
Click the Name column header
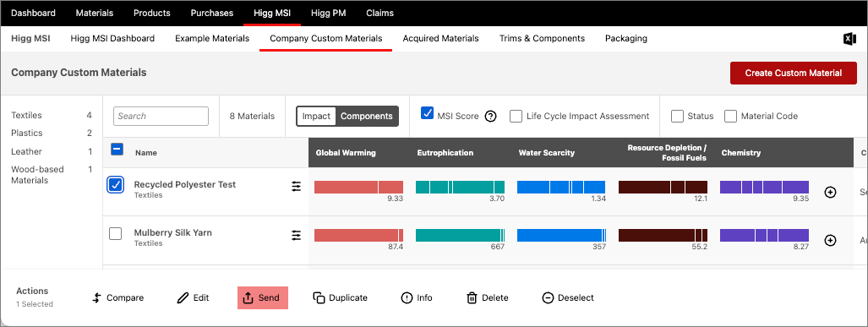(146, 153)
